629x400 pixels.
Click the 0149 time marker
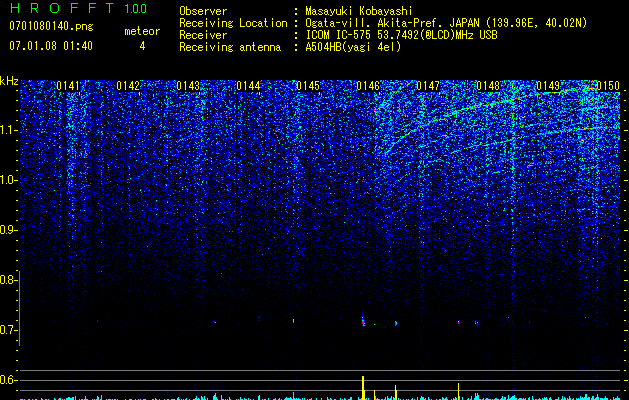coord(548,86)
